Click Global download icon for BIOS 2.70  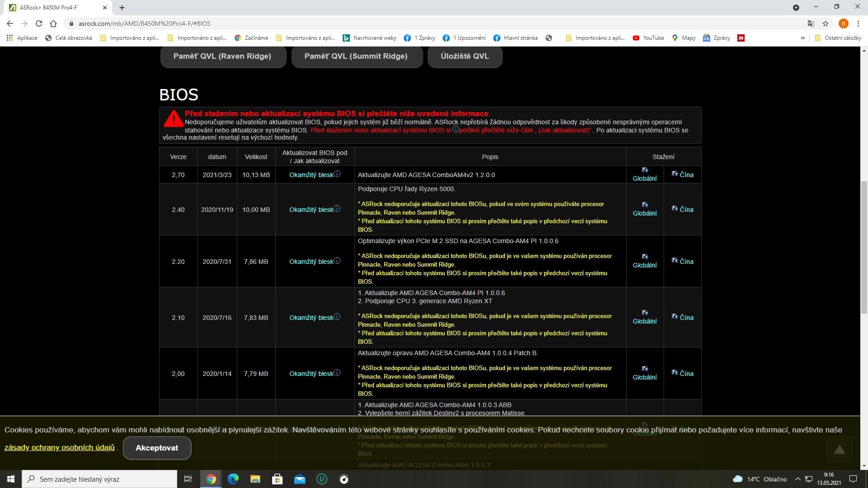[645, 170]
